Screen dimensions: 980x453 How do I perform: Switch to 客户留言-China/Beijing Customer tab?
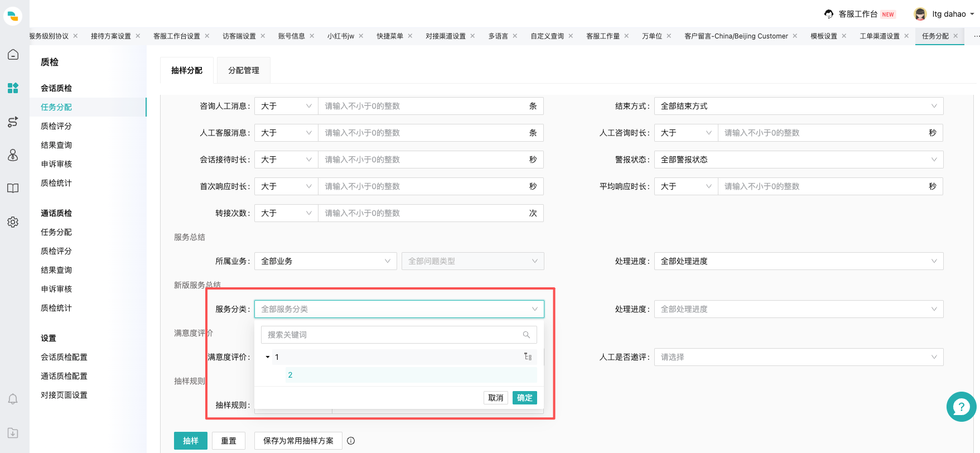coord(736,36)
